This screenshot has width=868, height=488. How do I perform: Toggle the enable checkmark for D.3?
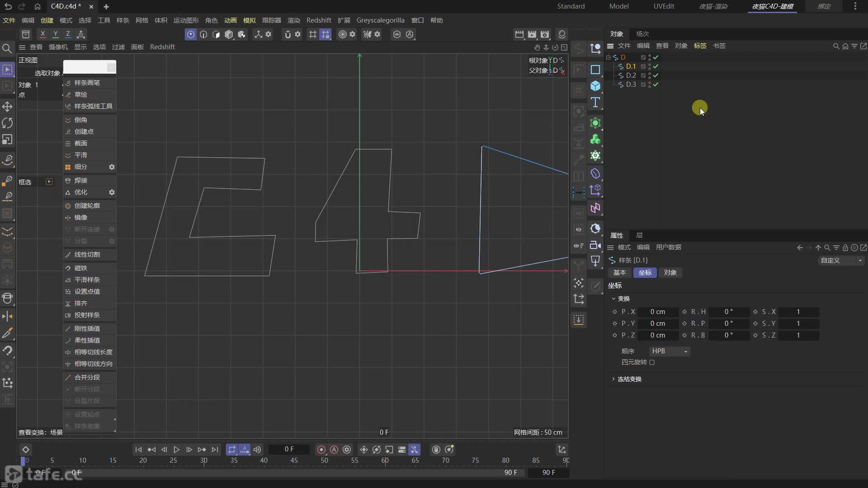656,84
